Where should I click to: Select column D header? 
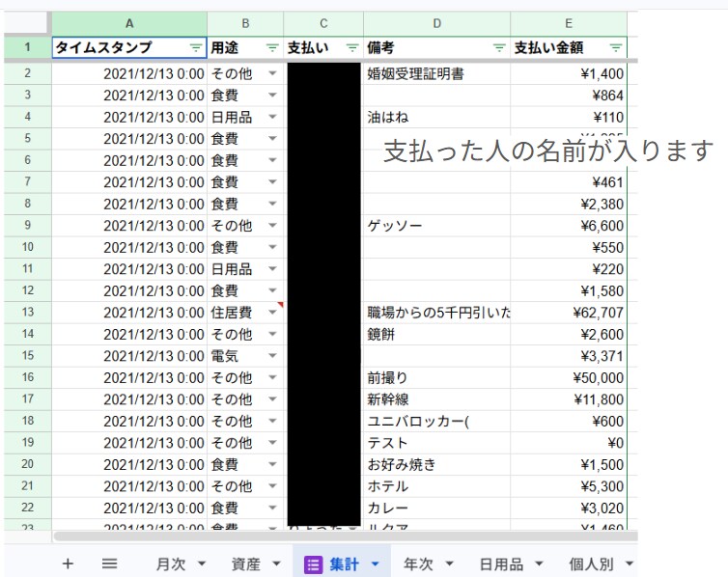pyautogui.click(x=436, y=23)
